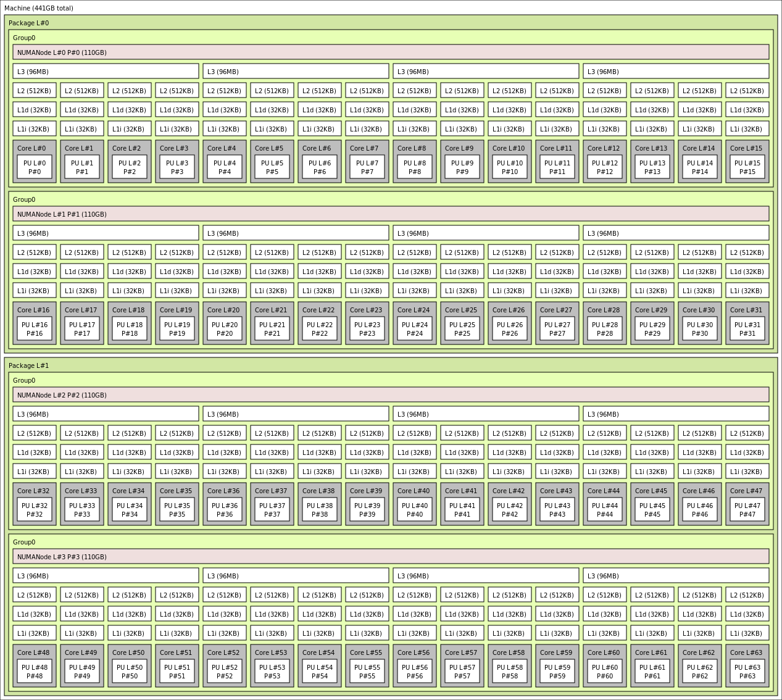Image resolution: width=782 pixels, height=700 pixels.
Task: Select Core L#15
Action: pos(747,148)
